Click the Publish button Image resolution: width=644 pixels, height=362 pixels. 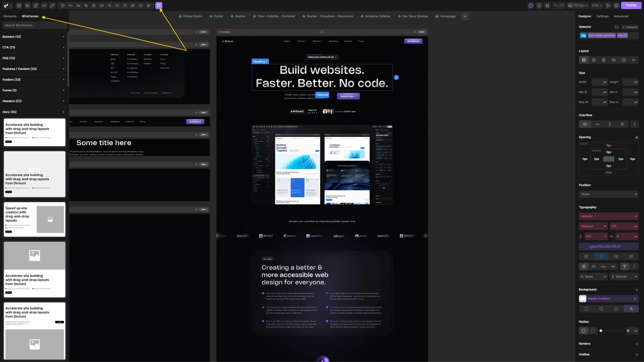point(631,5)
